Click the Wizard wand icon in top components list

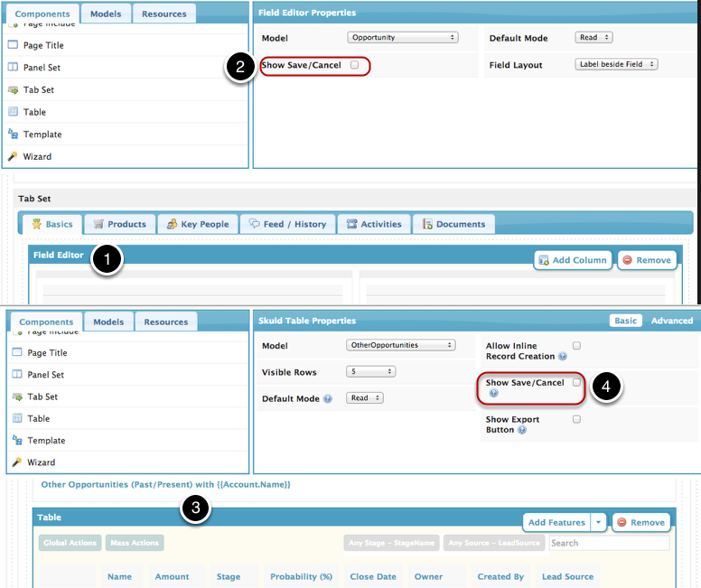(x=13, y=156)
